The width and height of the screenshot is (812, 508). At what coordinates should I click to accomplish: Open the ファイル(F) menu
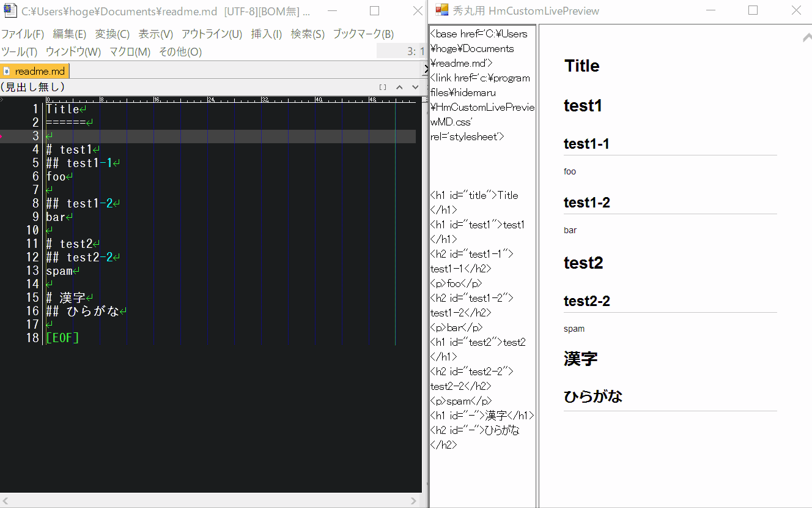(x=23, y=34)
